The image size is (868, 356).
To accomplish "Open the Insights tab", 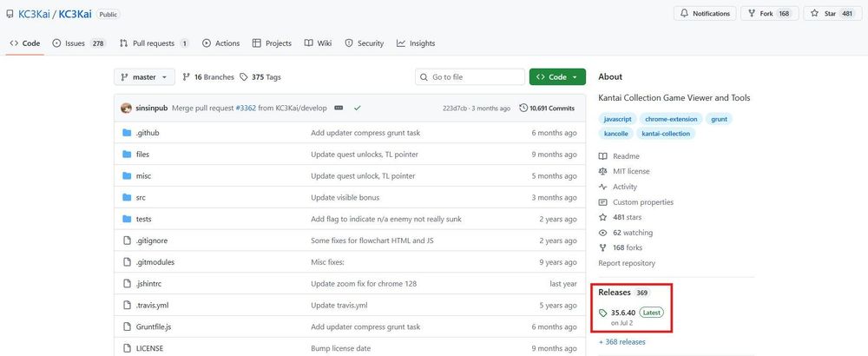I will [x=416, y=43].
